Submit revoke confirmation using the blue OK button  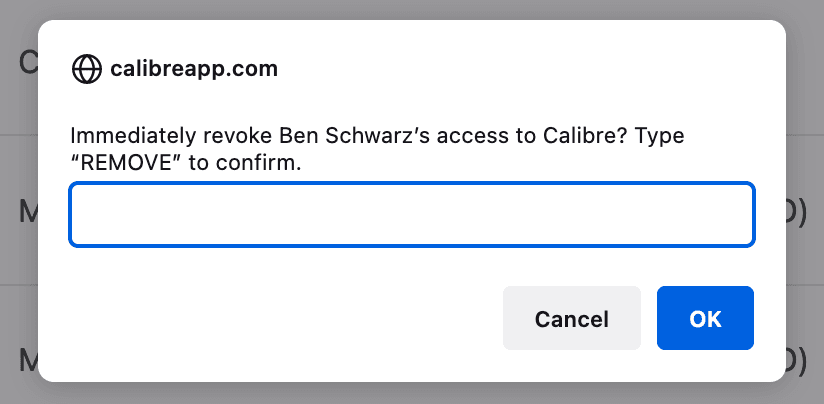tap(705, 319)
